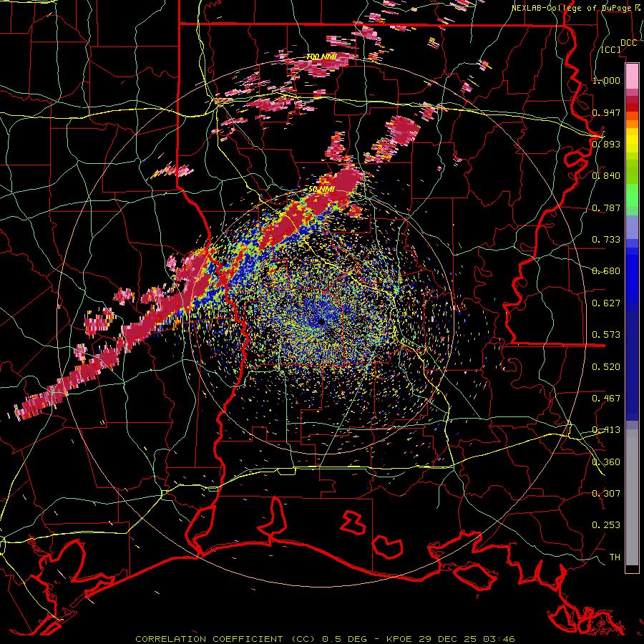The height and width of the screenshot is (644, 644).
Task: Click the 0.680 legend value
Action: [606, 271]
